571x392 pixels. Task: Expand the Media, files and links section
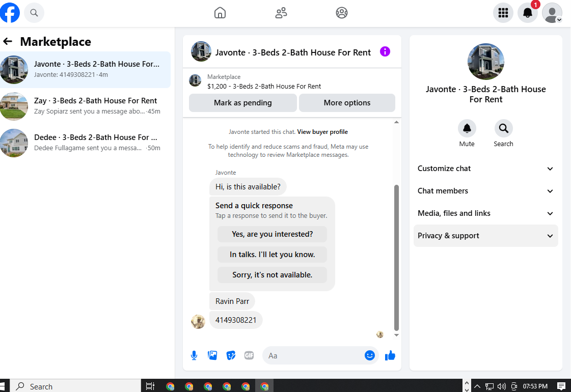coord(485,213)
